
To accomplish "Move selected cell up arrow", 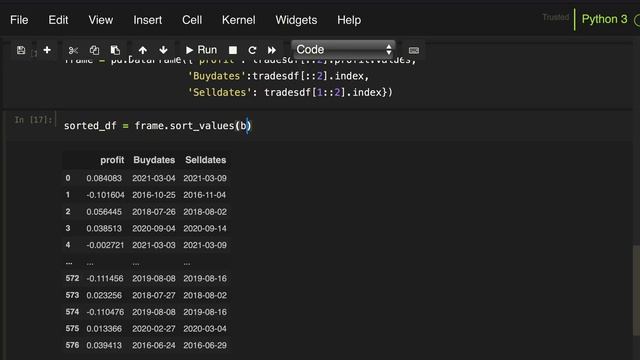I will [142, 50].
